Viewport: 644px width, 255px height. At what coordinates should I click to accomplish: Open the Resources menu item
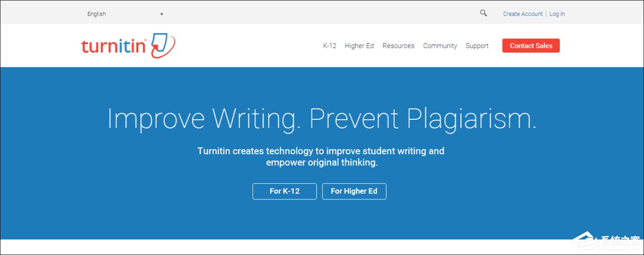click(398, 46)
